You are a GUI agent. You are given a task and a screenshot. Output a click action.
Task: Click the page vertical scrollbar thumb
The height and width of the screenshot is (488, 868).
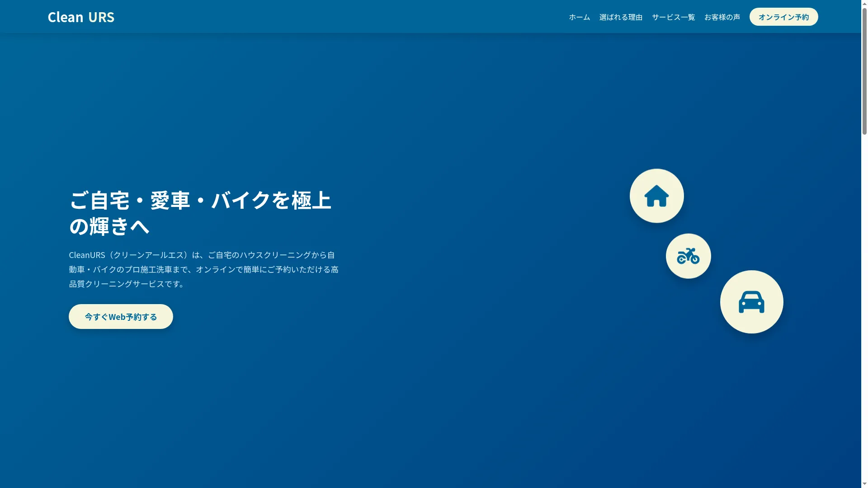[864, 70]
